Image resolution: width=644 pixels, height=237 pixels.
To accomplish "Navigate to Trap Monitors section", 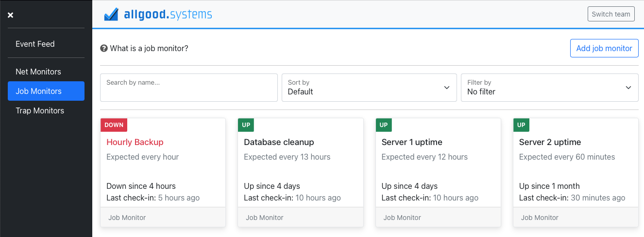I will coord(40,110).
